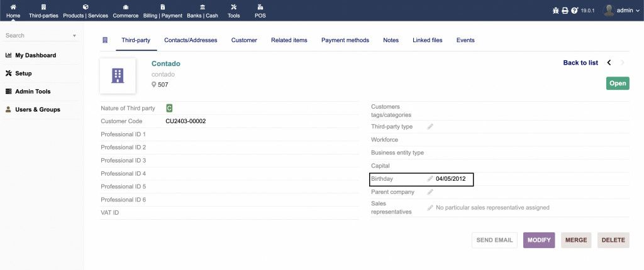Click the green Open status badge
Image resolution: width=644 pixels, height=270 pixels.
617,84
